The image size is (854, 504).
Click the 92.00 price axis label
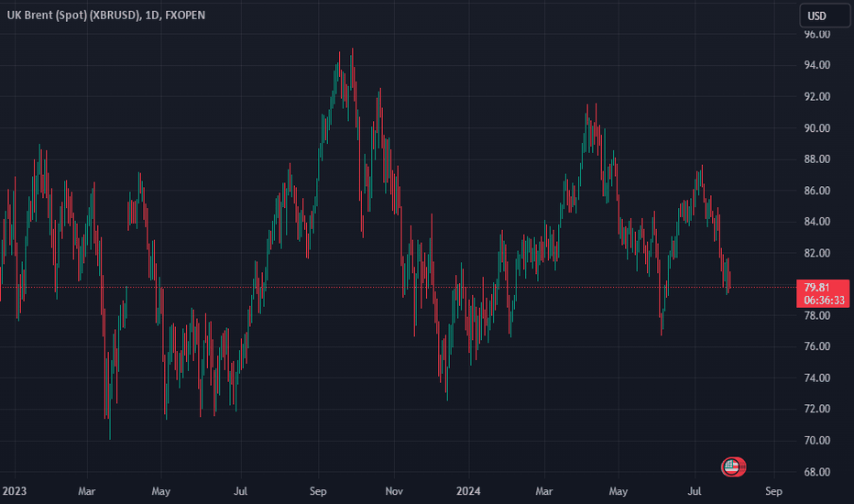[817, 97]
